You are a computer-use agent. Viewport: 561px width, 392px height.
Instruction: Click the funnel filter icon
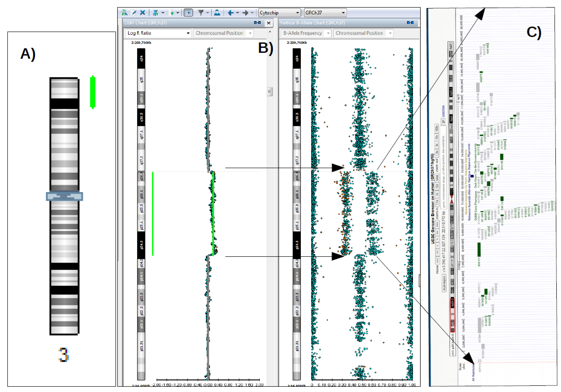(201, 13)
